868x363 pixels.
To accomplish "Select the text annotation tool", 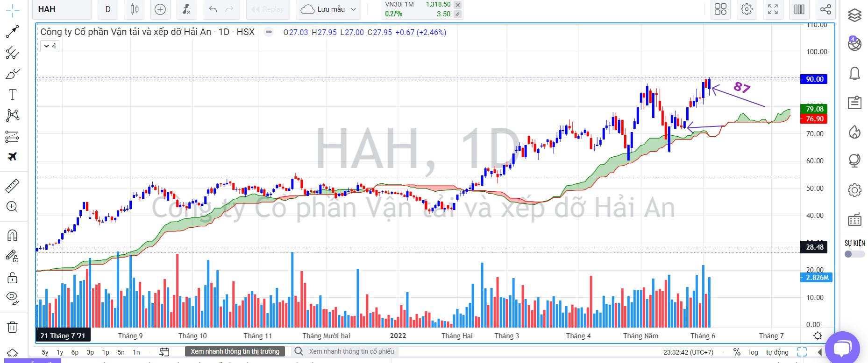I will pyautogui.click(x=12, y=95).
